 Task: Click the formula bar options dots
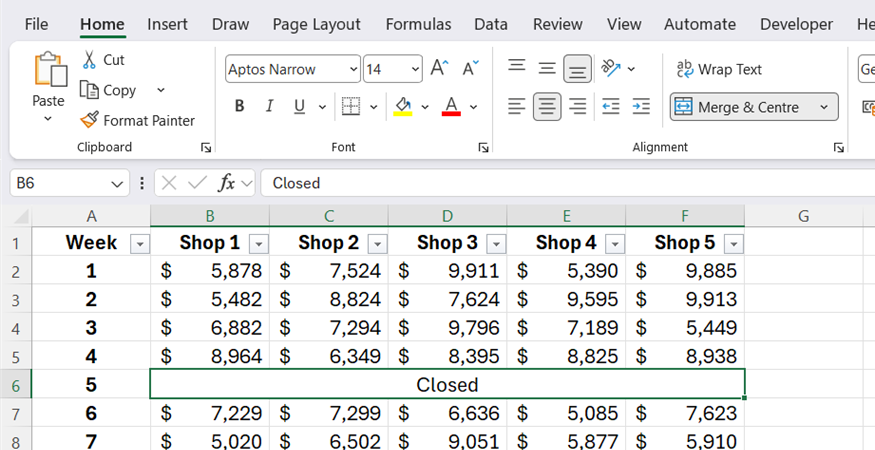coord(142,183)
